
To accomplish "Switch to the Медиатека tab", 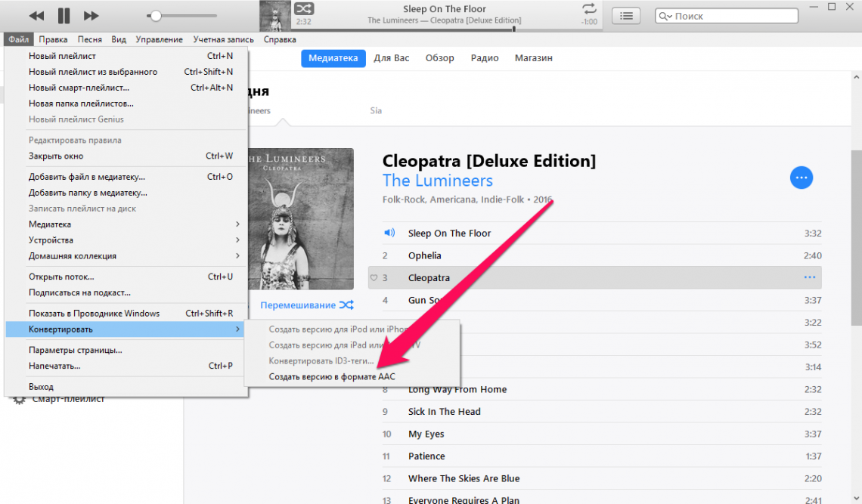I will [x=333, y=58].
